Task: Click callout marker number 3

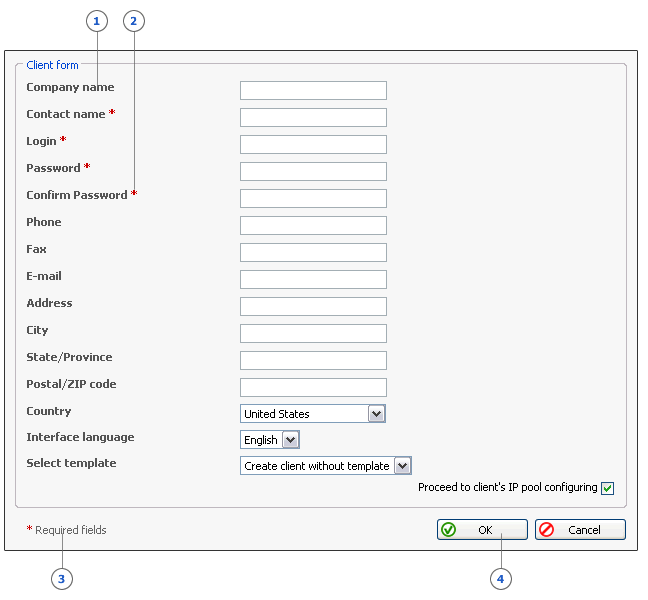Action: pos(62,578)
